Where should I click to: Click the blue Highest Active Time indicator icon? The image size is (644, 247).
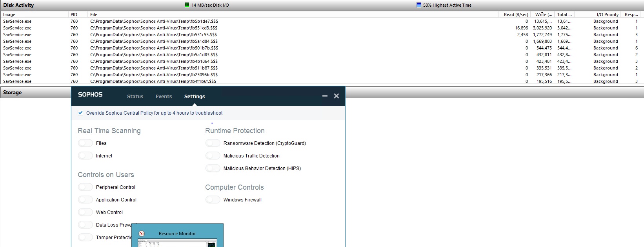tap(418, 5)
